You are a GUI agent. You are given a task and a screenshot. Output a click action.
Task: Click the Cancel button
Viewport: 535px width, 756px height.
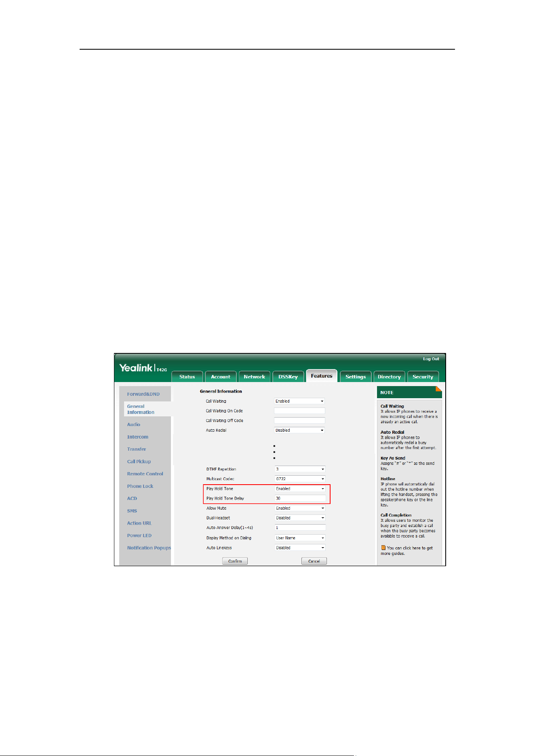[x=314, y=561]
